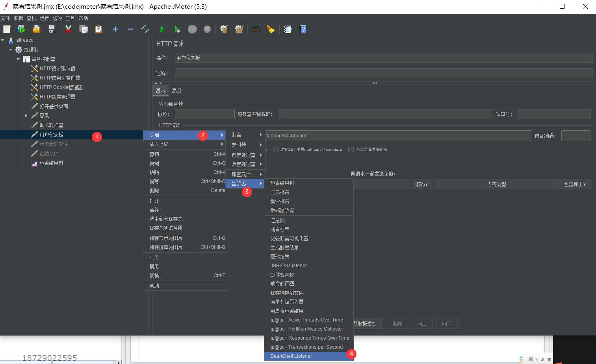Click the 内容类型 column header
Image resolution: width=596 pixels, height=364 pixels.
click(x=496, y=184)
